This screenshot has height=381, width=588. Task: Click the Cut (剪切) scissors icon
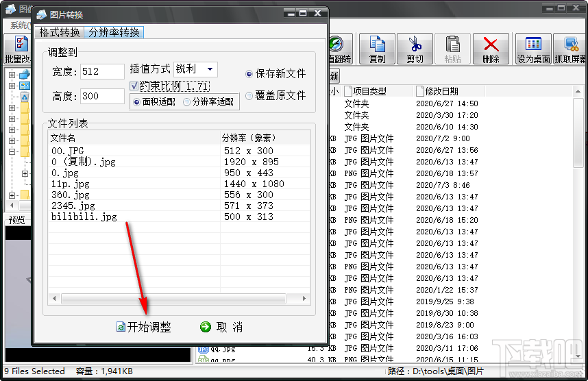(415, 49)
